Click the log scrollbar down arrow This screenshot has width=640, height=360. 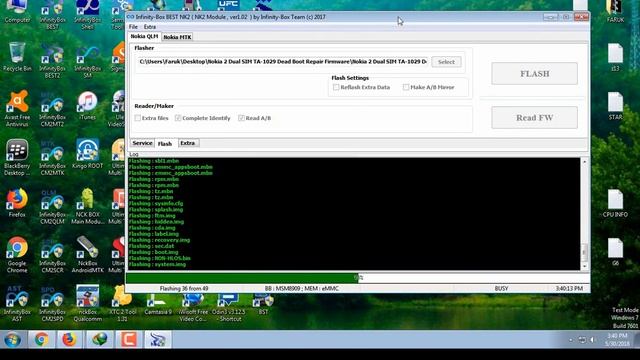(x=584, y=266)
